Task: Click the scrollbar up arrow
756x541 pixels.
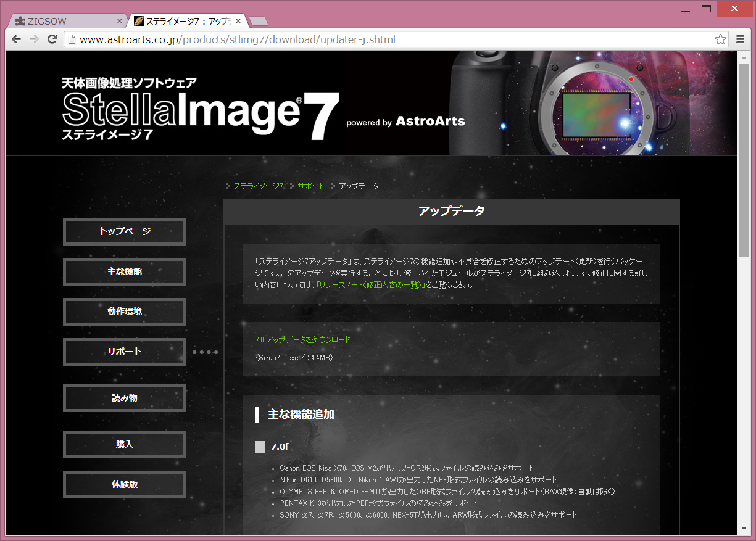Action: coord(743,57)
